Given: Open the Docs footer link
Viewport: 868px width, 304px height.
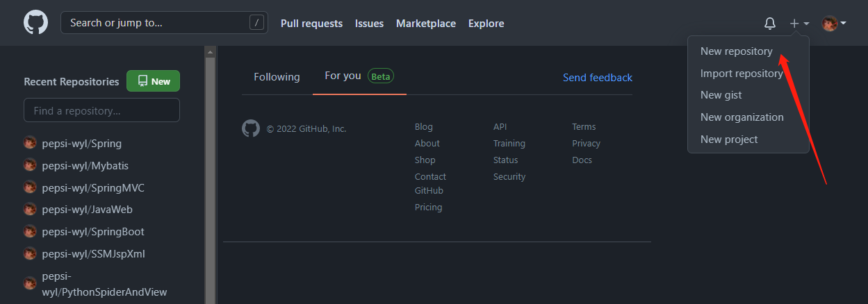Looking at the screenshot, I should 582,160.
